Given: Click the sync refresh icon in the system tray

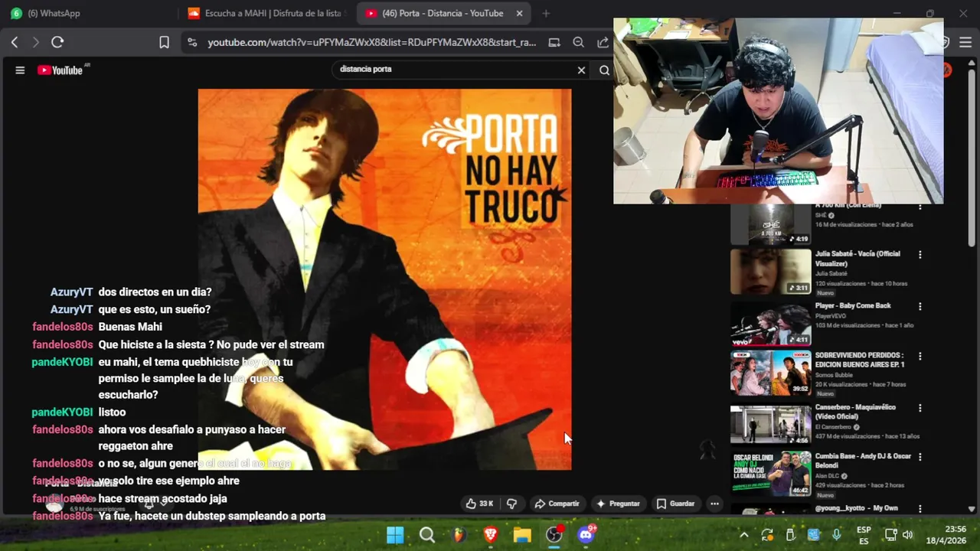Looking at the screenshot, I should [767, 535].
